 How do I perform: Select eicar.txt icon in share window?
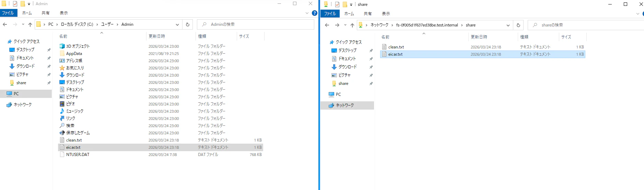pyautogui.click(x=384, y=54)
